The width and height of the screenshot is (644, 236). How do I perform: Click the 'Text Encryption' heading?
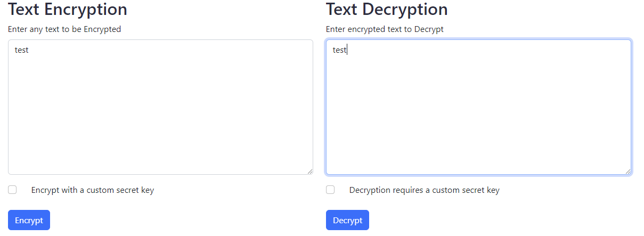(68, 9)
